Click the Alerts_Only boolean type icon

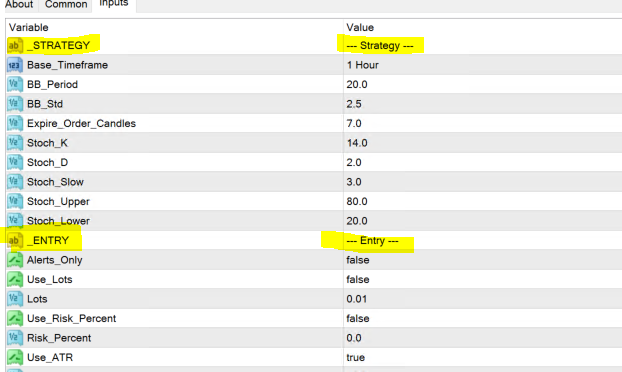click(x=15, y=260)
